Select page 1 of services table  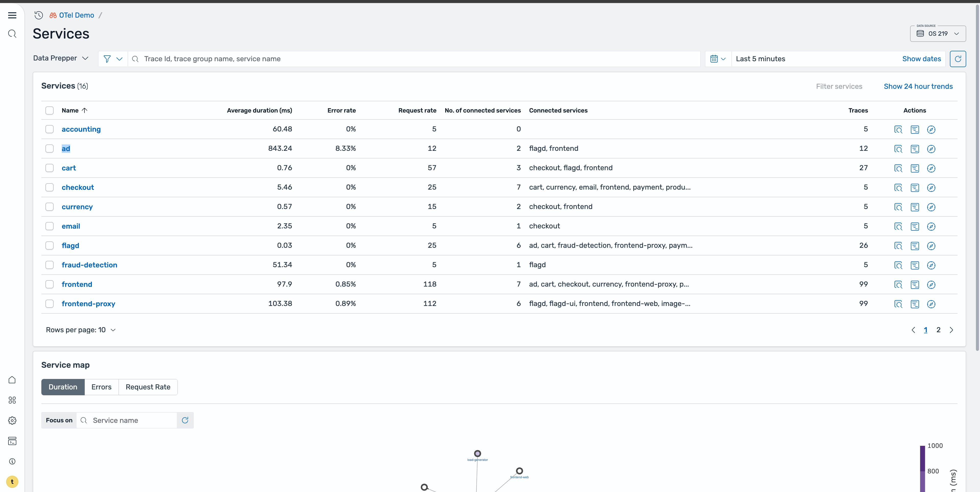tap(926, 330)
